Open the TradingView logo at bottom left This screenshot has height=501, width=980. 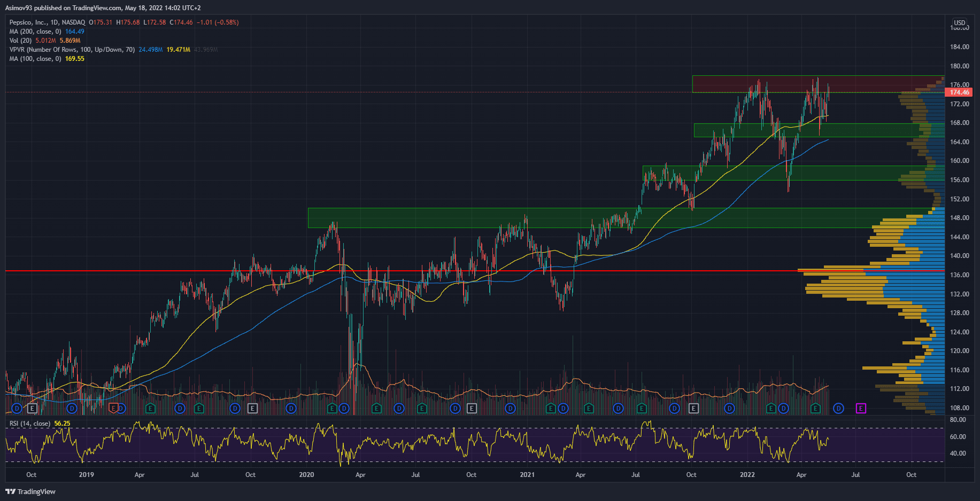(x=31, y=491)
